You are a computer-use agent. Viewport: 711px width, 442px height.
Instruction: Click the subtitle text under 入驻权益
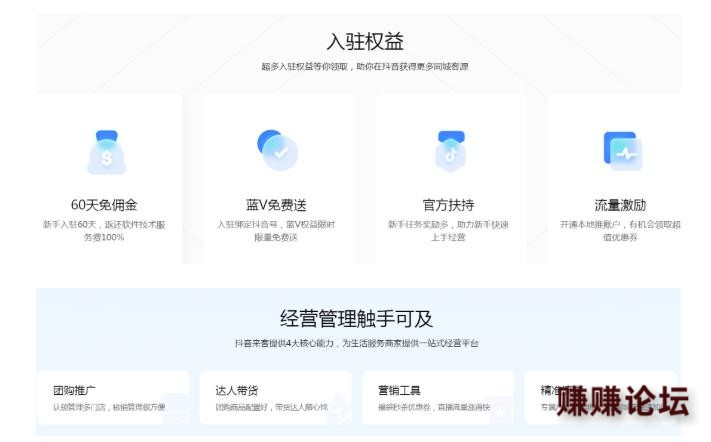click(365, 67)
